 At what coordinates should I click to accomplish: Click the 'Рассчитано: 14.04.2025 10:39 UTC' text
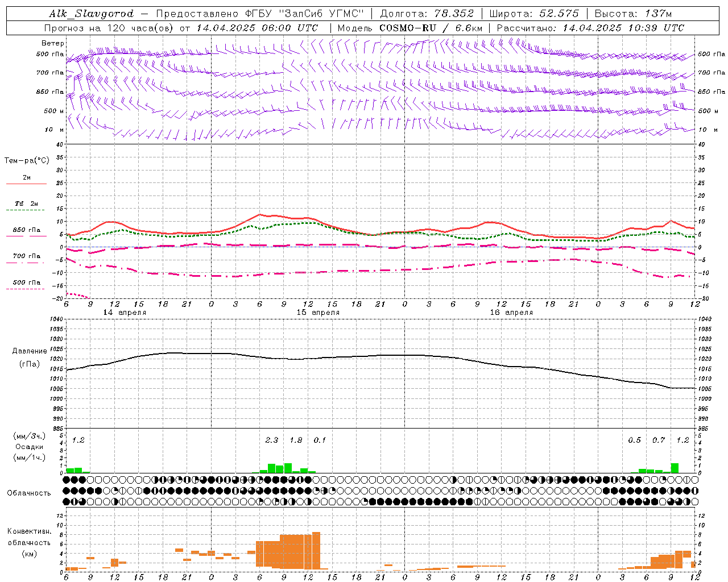pos(590,28)
